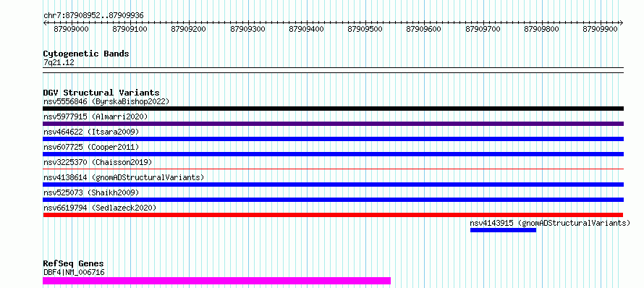The image size is (644, 288).
Task: Click the nsv525073 Shaikh2009 blue bar
Action: pyautogui.click(x=333, y=200)
